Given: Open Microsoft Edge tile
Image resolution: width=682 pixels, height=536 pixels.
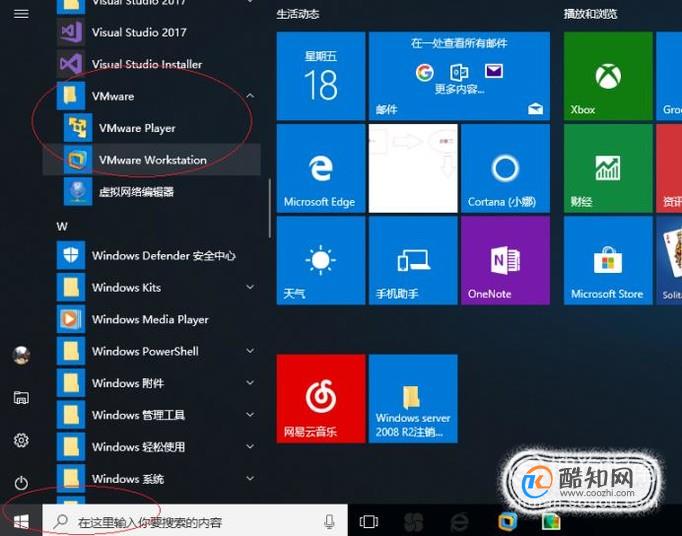Looking at the screenshot, I should point(321,168).
